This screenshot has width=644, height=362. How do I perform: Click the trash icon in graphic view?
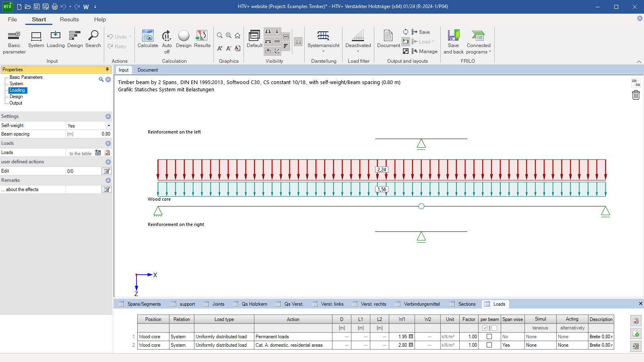tap(636, 95)
